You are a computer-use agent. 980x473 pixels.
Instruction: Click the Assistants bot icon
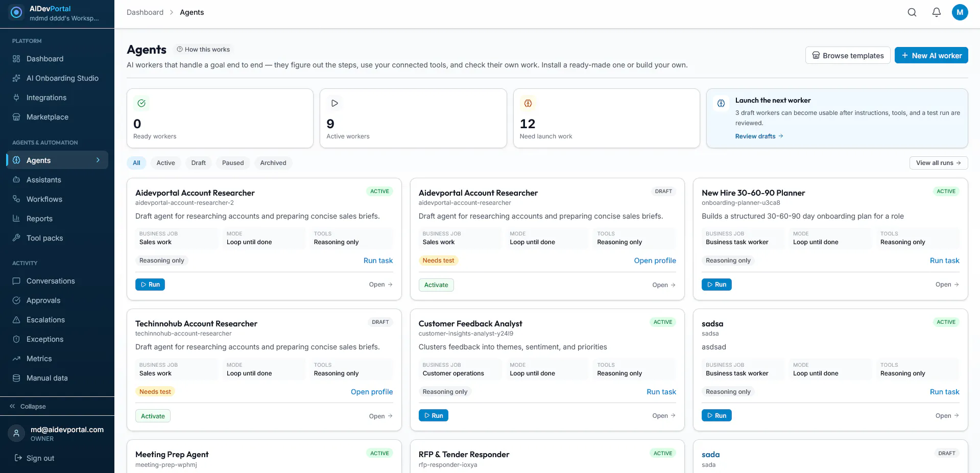[x=16, y=180]
